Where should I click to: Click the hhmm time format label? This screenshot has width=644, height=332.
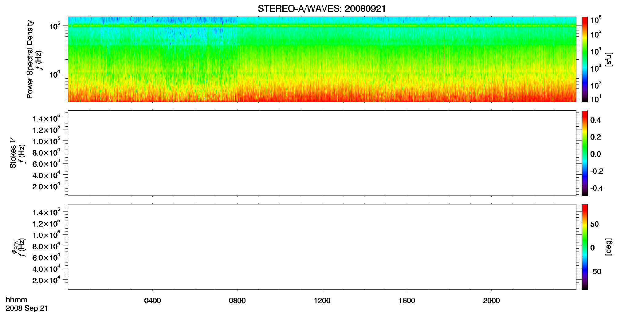[17, 300]
